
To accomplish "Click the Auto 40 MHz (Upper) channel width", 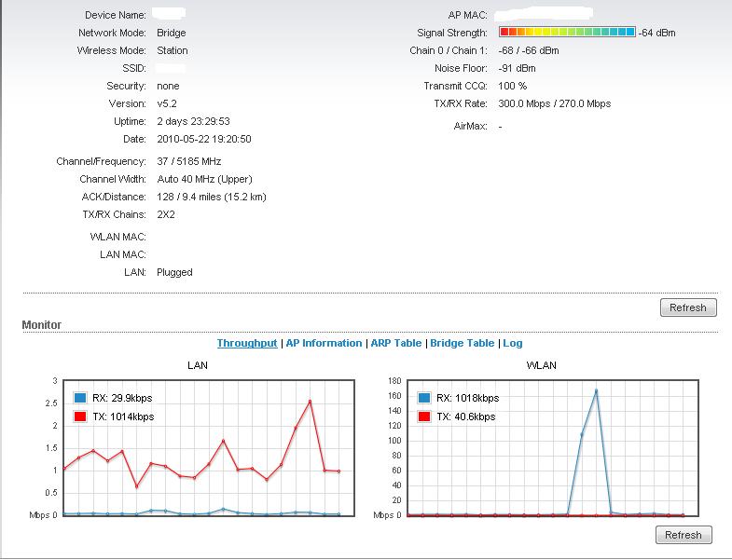I will click(x=204, y=179).
